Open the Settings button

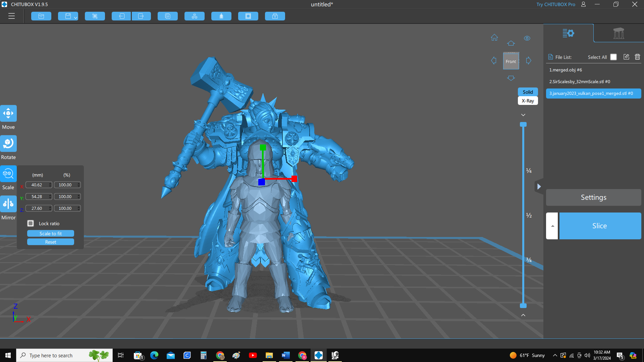click(593, 197)
